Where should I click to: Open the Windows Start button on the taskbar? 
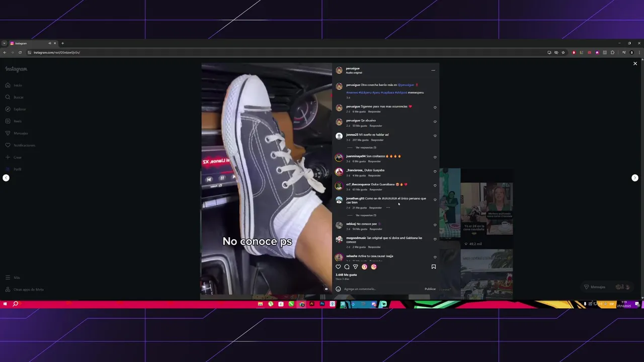point(5,304)
